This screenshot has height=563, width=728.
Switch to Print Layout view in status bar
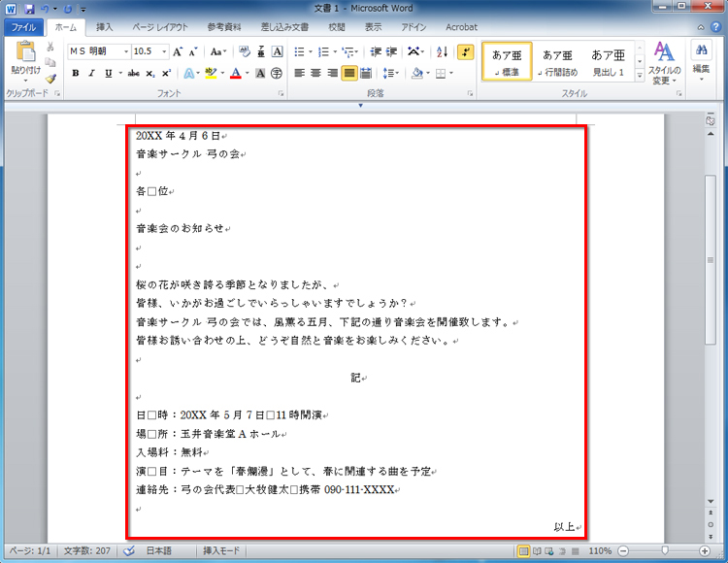pyautogui.click(x=524, y=551)
